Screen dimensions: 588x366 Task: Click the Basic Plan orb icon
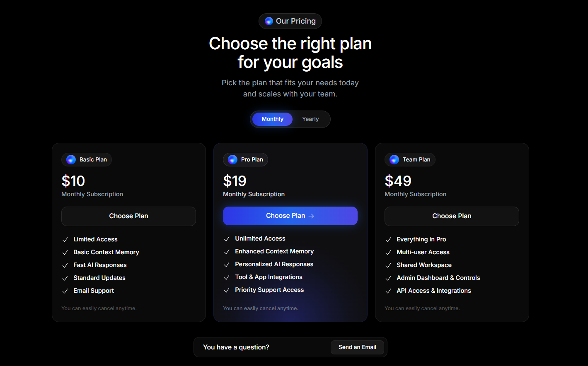71,159
